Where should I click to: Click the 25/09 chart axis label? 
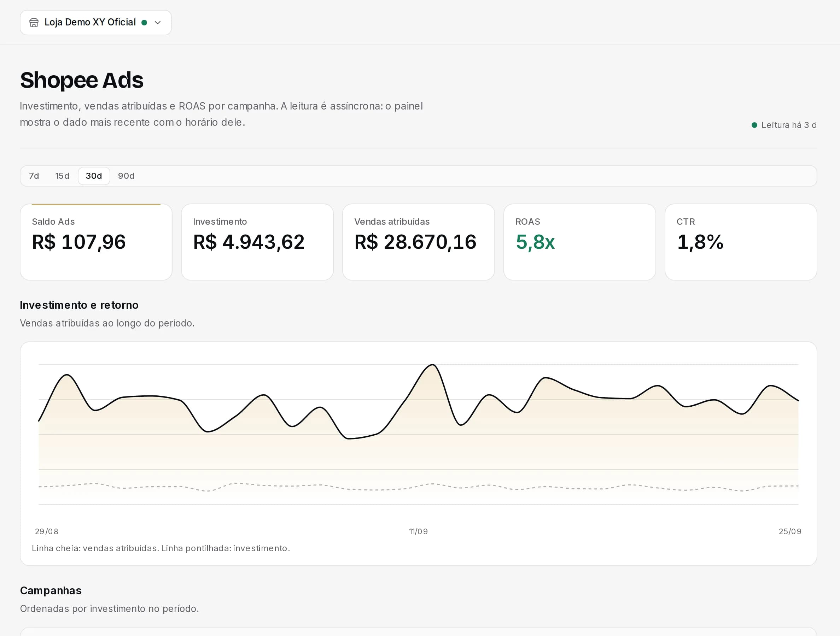tap(790, 532)
